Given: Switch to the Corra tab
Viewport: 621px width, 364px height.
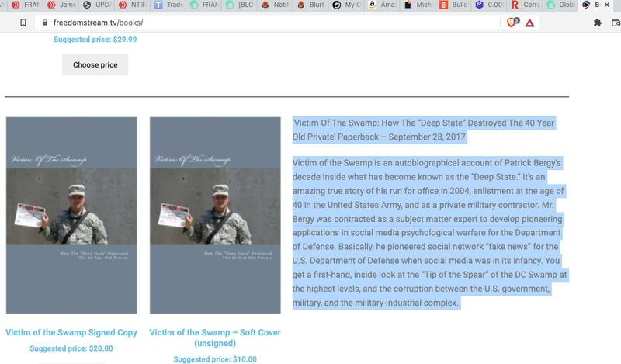Looking at the screenshot, I should (524, 5).
